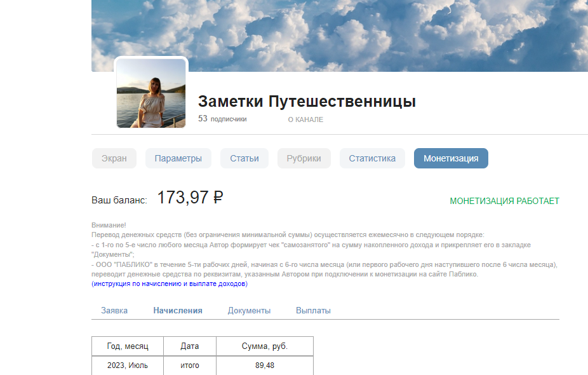Click the 2023, Июль table cell
Viewport: 588px width, 375px height.
click(x=128, y=365)
